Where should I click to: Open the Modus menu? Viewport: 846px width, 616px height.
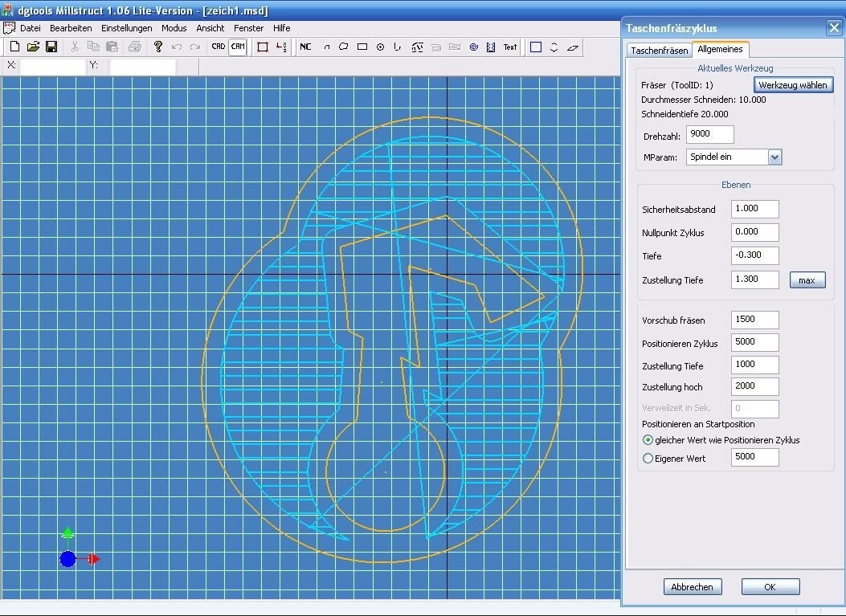(174, 28)
